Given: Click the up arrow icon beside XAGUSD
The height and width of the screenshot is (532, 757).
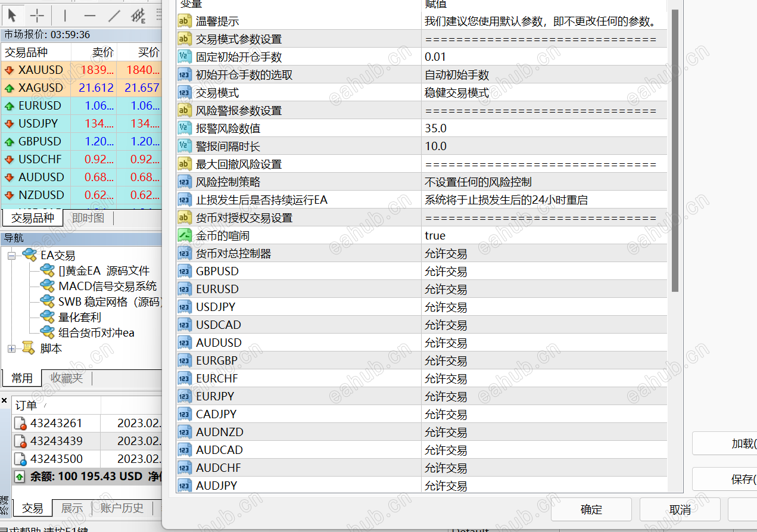Looking at the screenshot, I should [x=9, y=88].
